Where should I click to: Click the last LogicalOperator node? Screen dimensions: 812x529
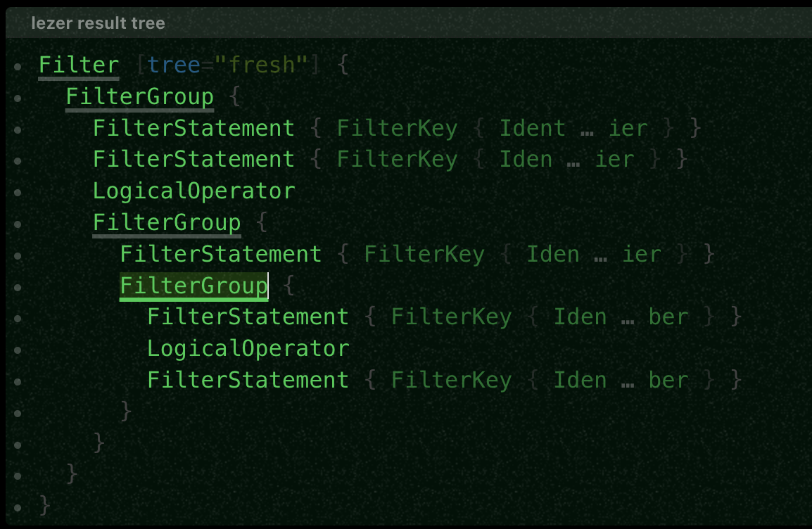point(248,348)
